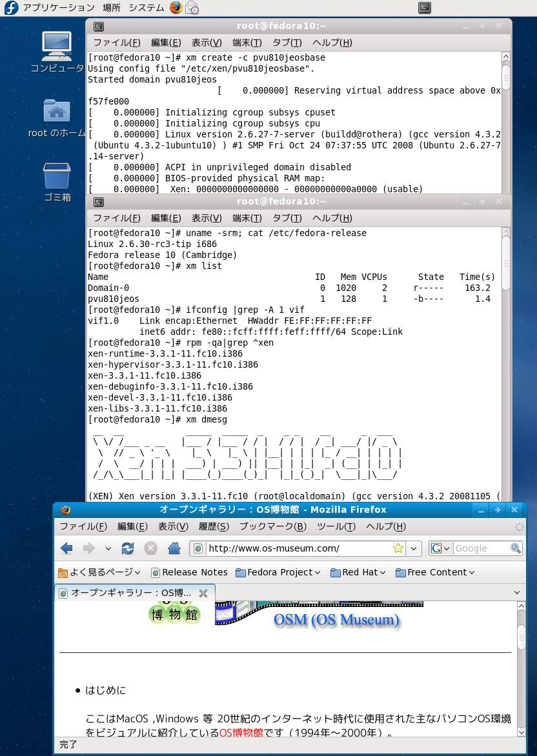Open タブ menu in lower terminal
537x756 pixels.
[287, 218]
